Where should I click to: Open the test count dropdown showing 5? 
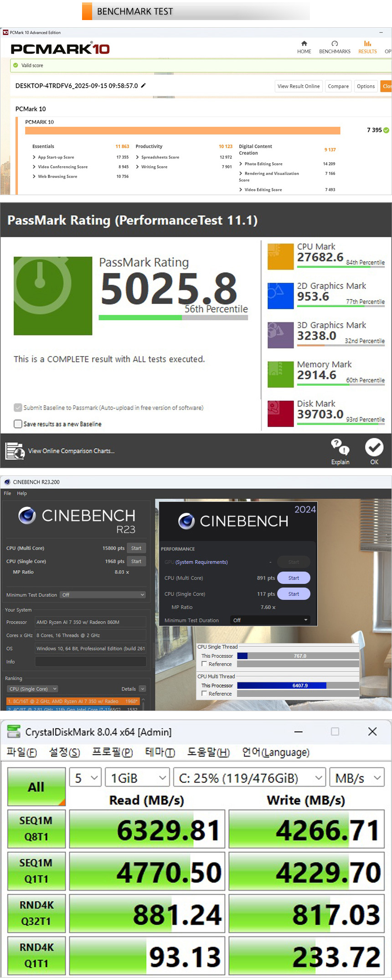click(86, 778)
